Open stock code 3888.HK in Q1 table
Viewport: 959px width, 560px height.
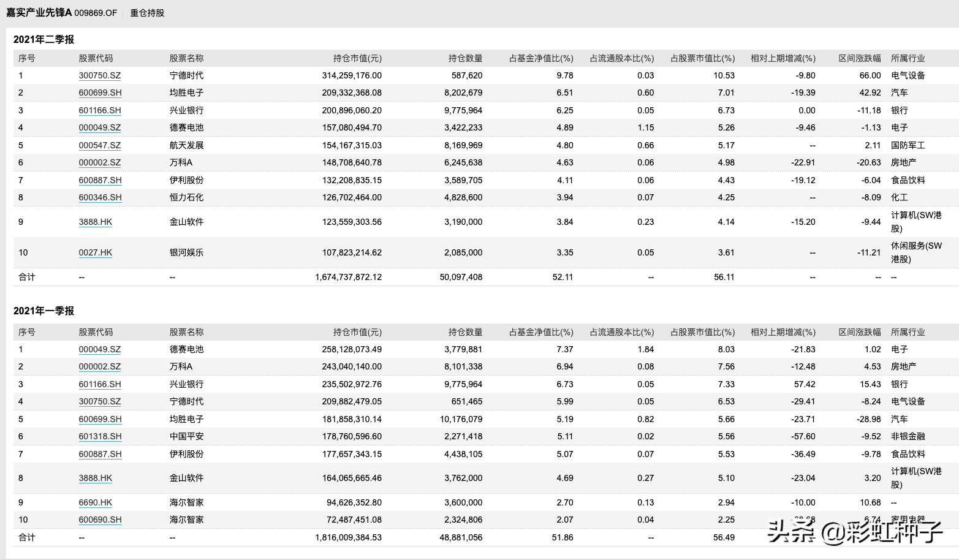tap(96, 478)
